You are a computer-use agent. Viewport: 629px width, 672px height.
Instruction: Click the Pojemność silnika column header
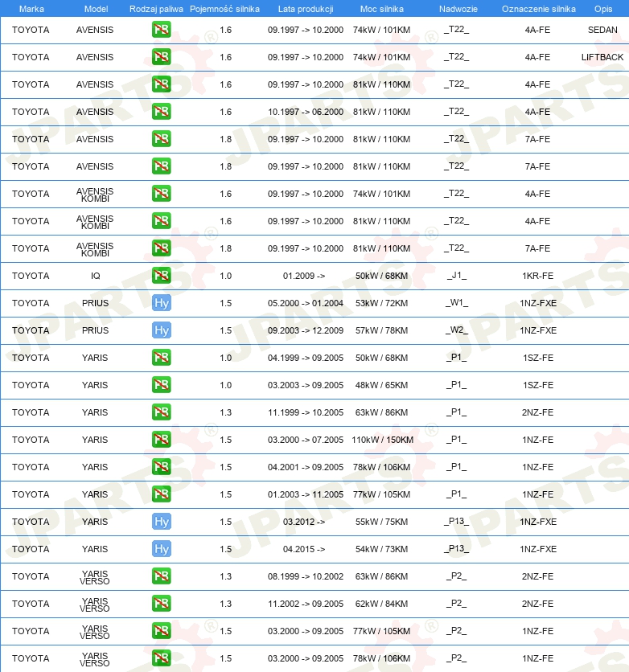[x=224, y=9]
